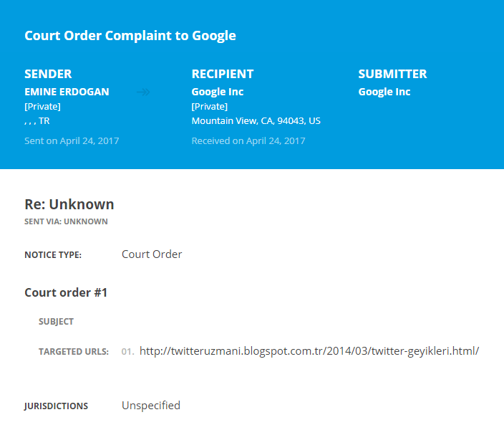Viewport: 504px width, 435px height.
Task: Click the page title Court Order Complaint to Google
Action: click(130, 36)
